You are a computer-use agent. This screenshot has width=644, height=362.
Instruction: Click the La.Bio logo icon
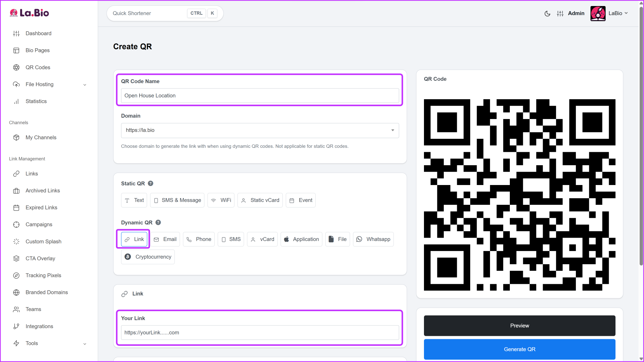[14, 13]
